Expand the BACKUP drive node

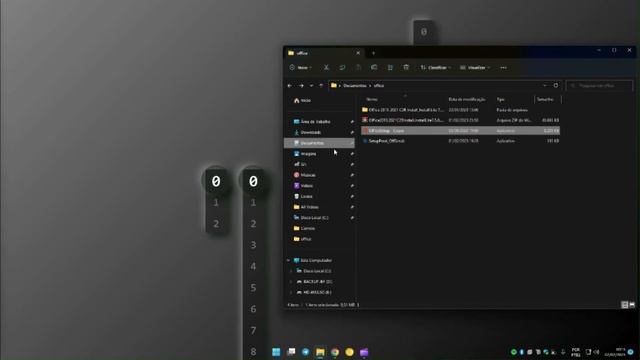tap(291, 282)
